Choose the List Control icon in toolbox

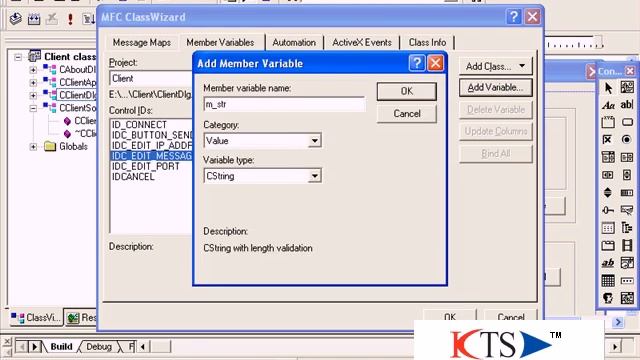pyautogui.click(x=608, y=228)
